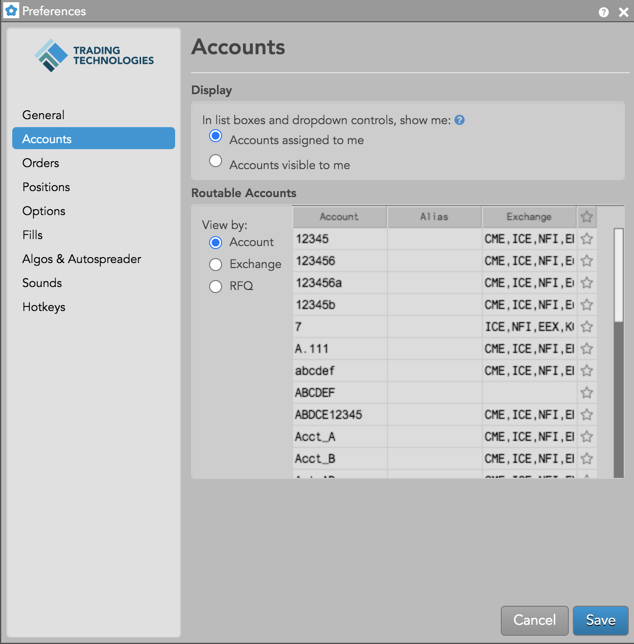This screenshot has height=644, width=634.
Task: Click the help question mark in title bar
Action: (603, 12)
